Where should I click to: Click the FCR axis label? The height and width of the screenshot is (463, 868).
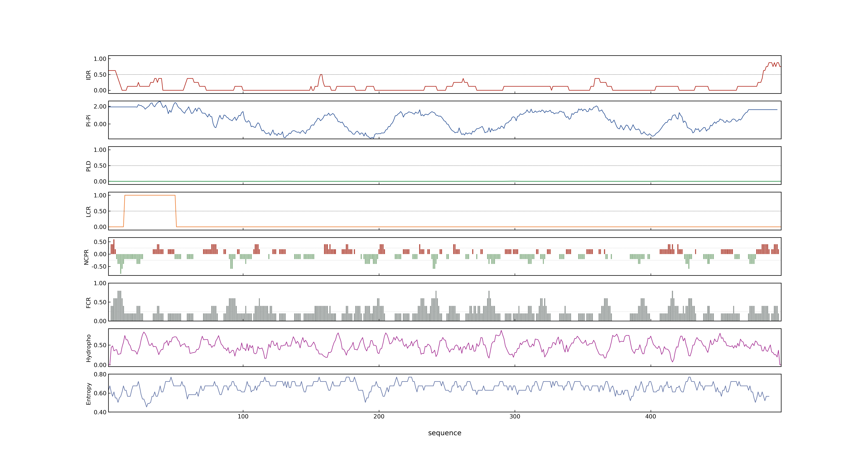click(88, 302)
